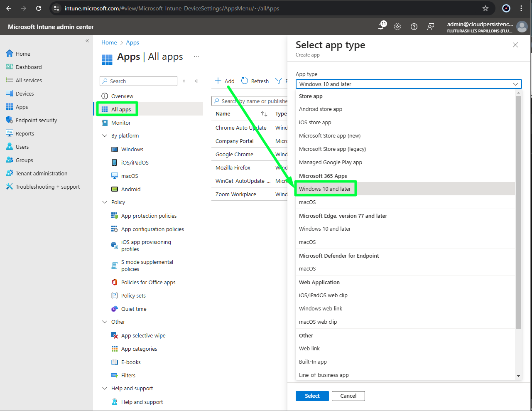Click the admin account avatar

pyautogui.click(x=522, y=27)
